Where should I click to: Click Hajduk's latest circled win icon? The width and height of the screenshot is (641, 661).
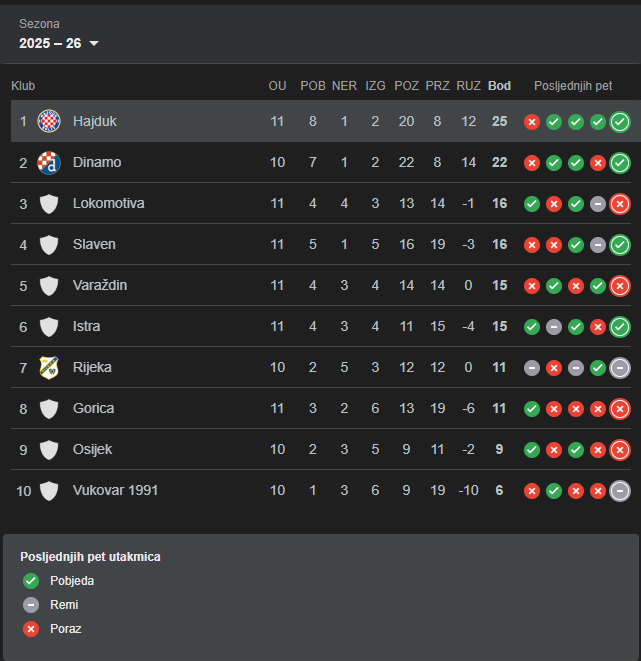tap(620, 122)
